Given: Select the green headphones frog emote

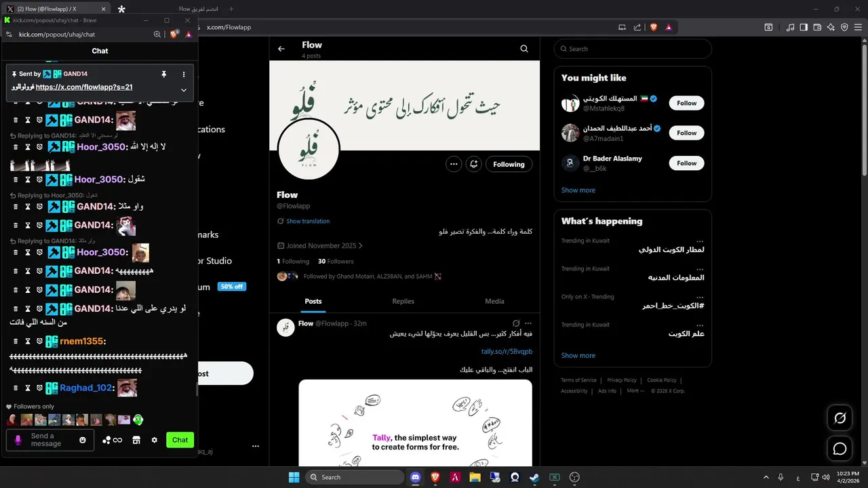Looking at the screenshot, I should (x=138, y=420).
